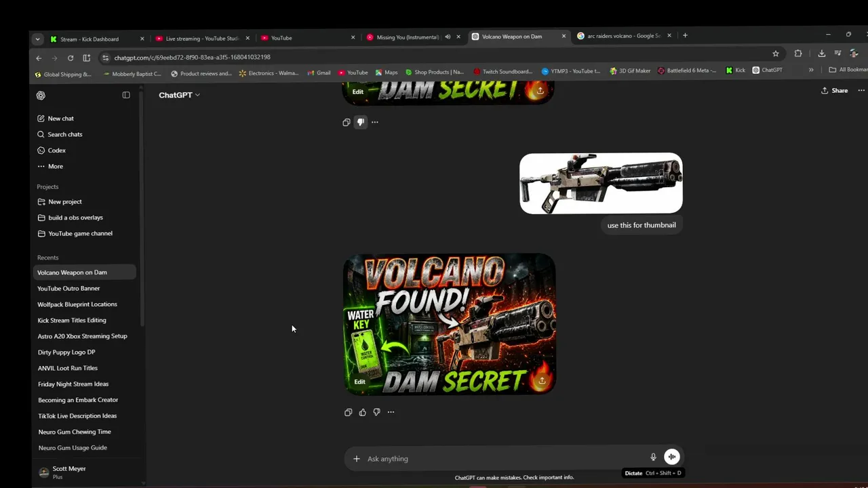868x488 pixels.
Task: Open the generated Volcano Found thumbnail image
Action: point(449,324)
